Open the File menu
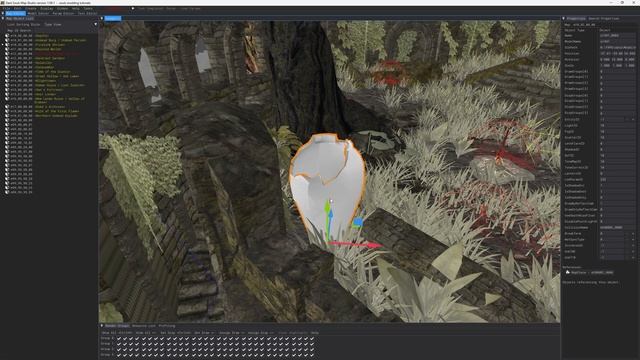The image size is (640, 360). [7, 8]
